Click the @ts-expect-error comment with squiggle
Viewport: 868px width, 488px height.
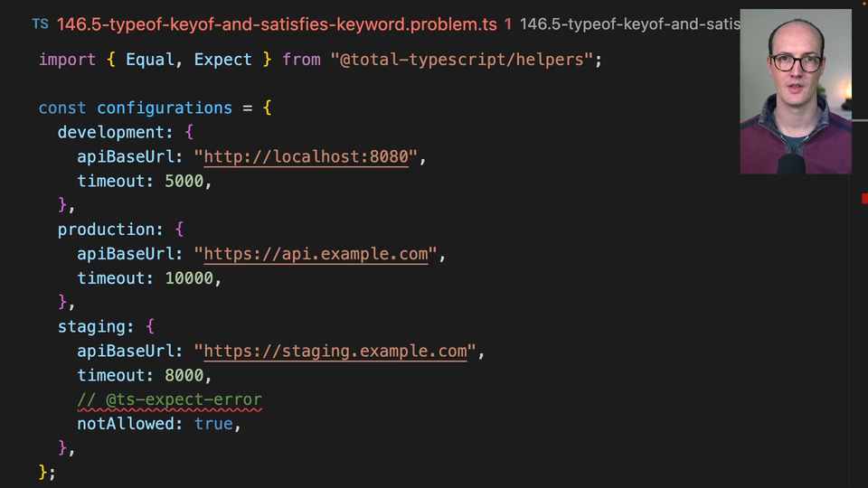(169, 399)
